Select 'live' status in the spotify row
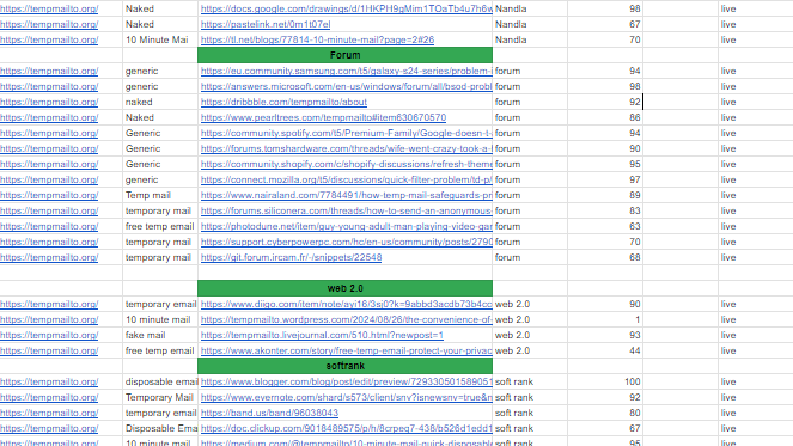 coord(756,133)
